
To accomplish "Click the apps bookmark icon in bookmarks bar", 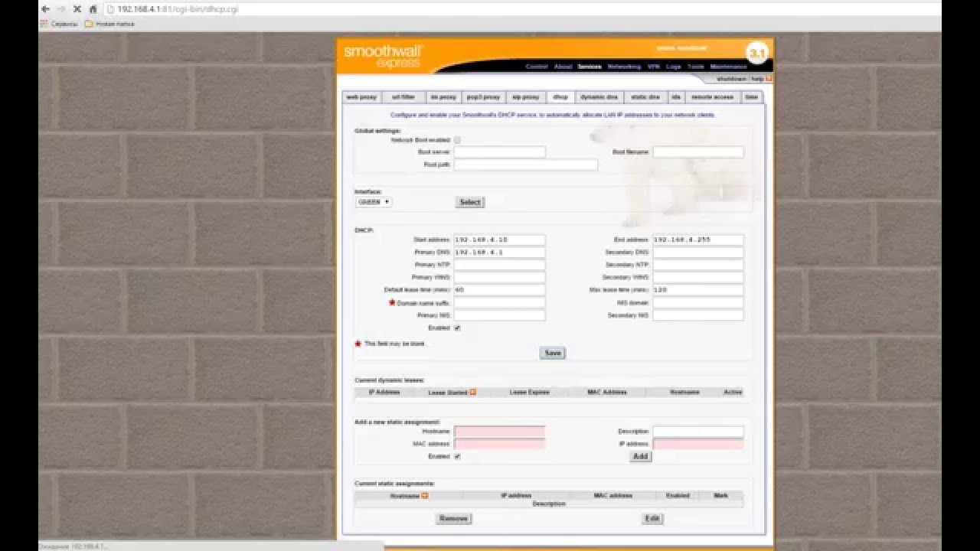I will [x=44, y=24].
